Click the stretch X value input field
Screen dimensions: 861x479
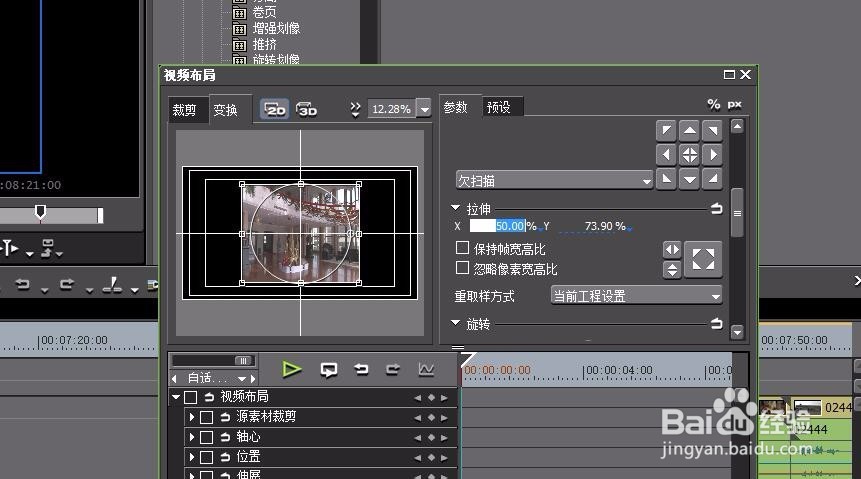(497, 226)
